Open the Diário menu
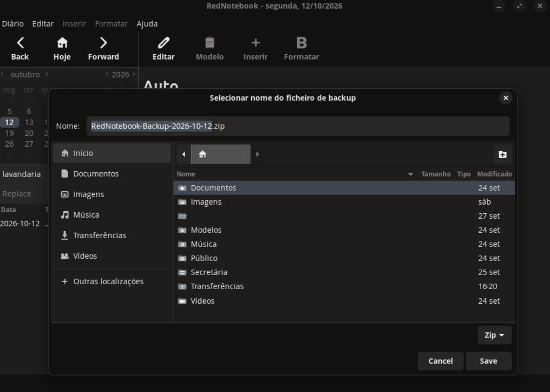550x392 pixels. coord(13,24)
